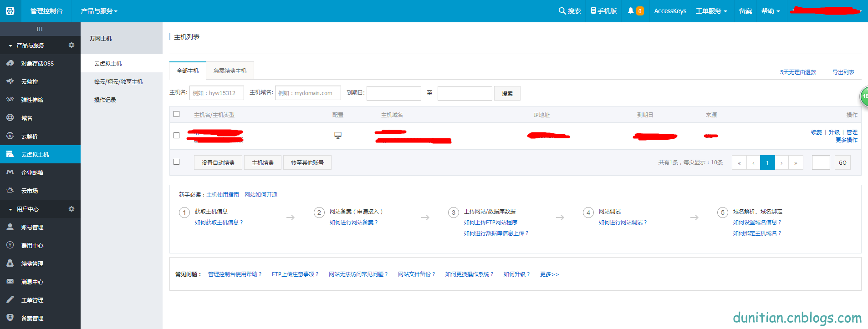Open 主机使用指南 link
868x329 pixels.
pyautogui.click(x=223, y=194)
